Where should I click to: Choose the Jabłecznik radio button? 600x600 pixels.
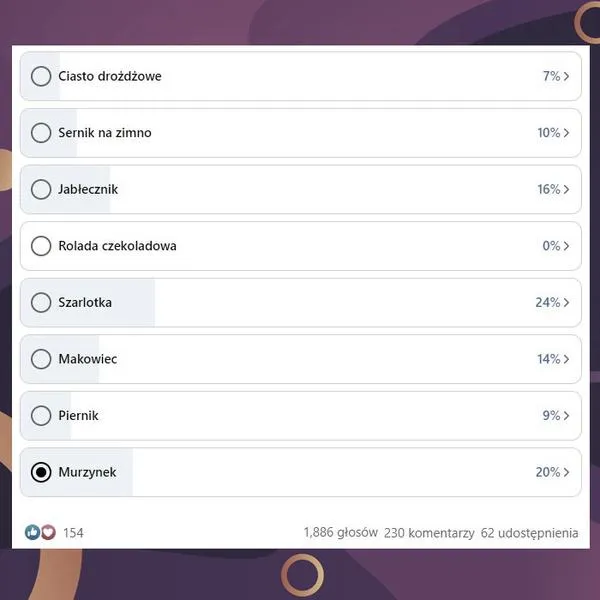(x=41, y=189)
